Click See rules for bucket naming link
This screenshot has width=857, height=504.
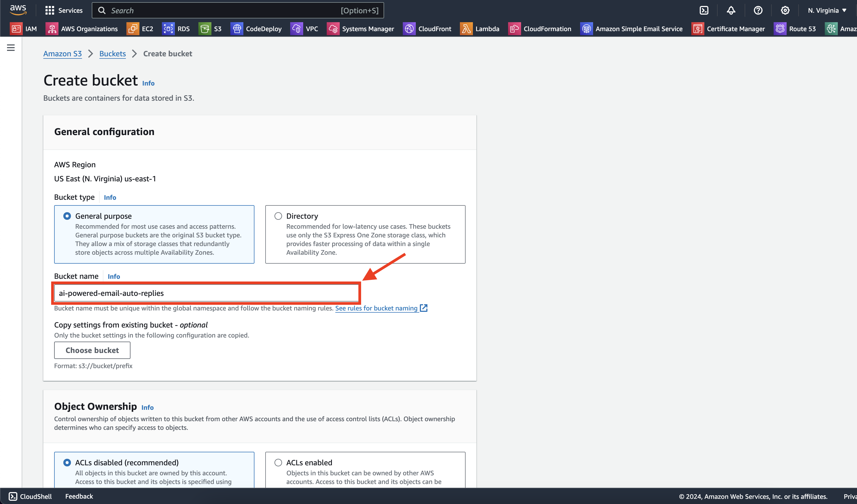click(377, 308)
